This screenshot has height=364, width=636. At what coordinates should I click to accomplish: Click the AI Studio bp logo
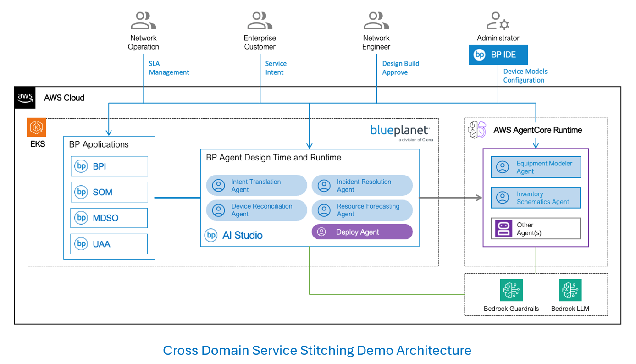(210, 235)
